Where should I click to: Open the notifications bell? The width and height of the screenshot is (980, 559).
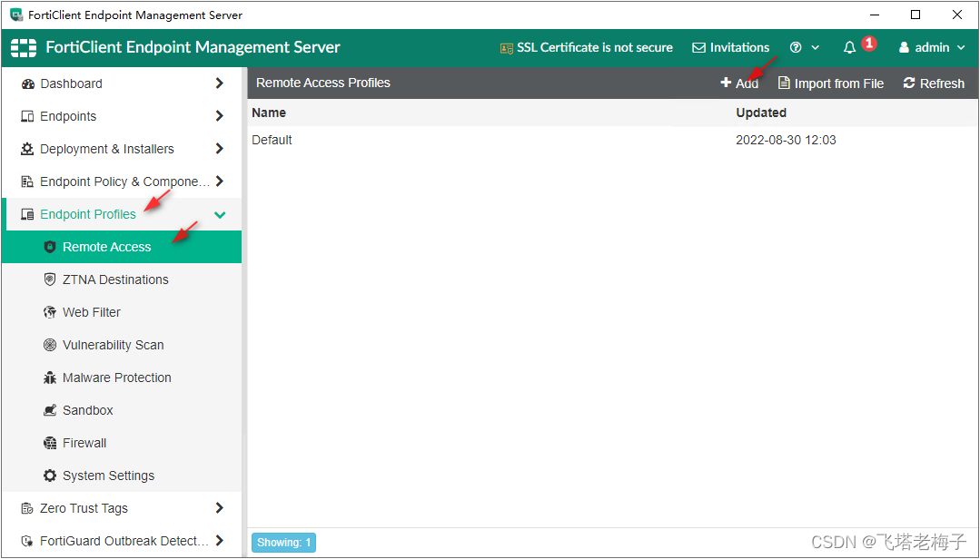click(849, 47)
